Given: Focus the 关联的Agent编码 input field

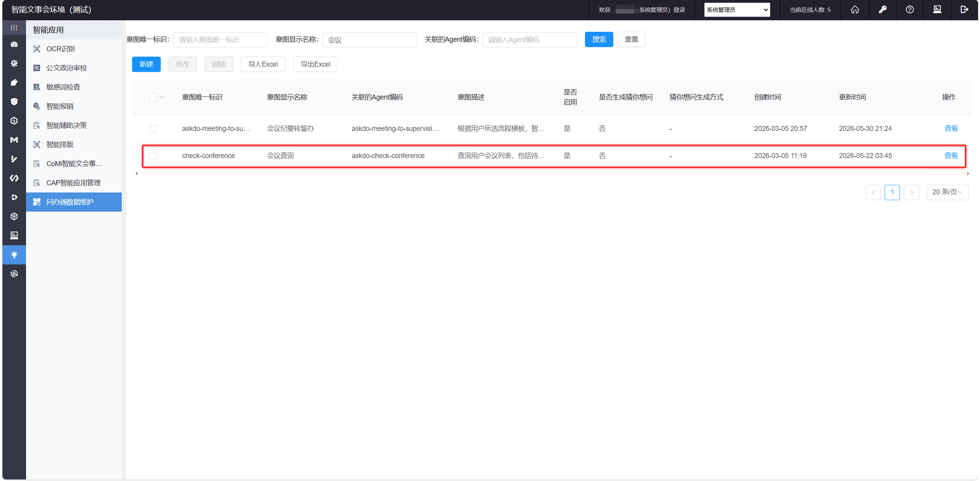Looking at the screenshot, I should (530, 40).
